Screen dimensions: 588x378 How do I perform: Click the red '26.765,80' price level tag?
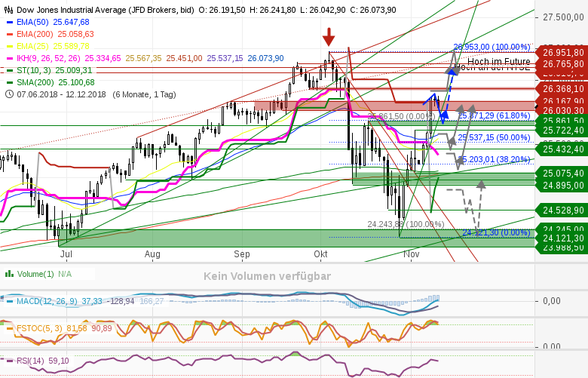point(562,64)
